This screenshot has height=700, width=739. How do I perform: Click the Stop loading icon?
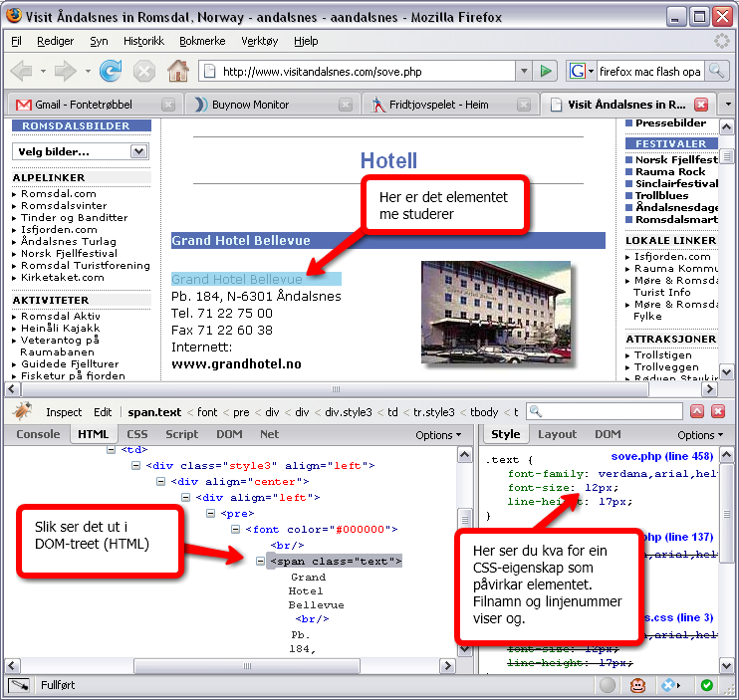(x=144, y=72)
